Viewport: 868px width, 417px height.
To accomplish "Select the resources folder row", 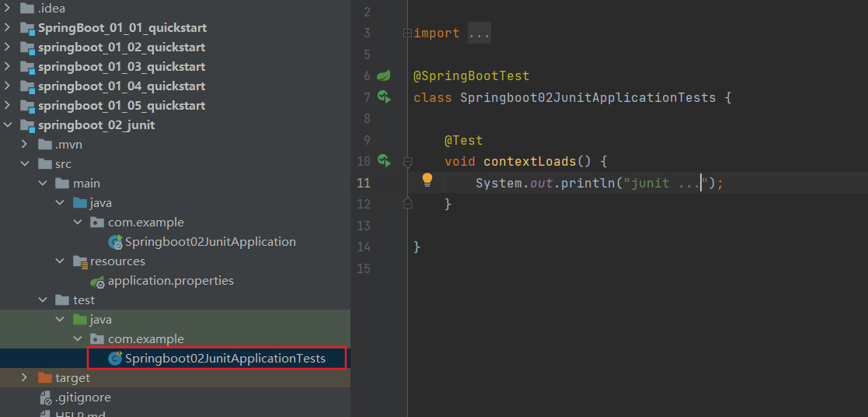I will click(x=175, y=261).
